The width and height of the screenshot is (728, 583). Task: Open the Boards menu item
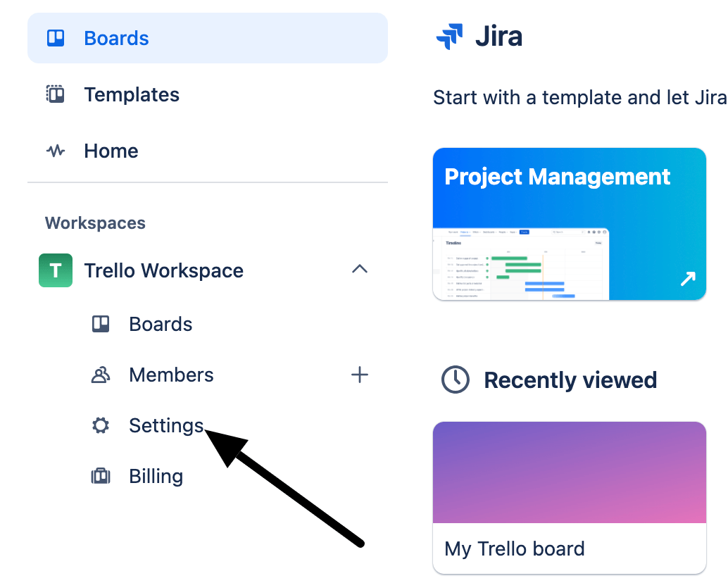pyautogui.click(x=115, y=38)
